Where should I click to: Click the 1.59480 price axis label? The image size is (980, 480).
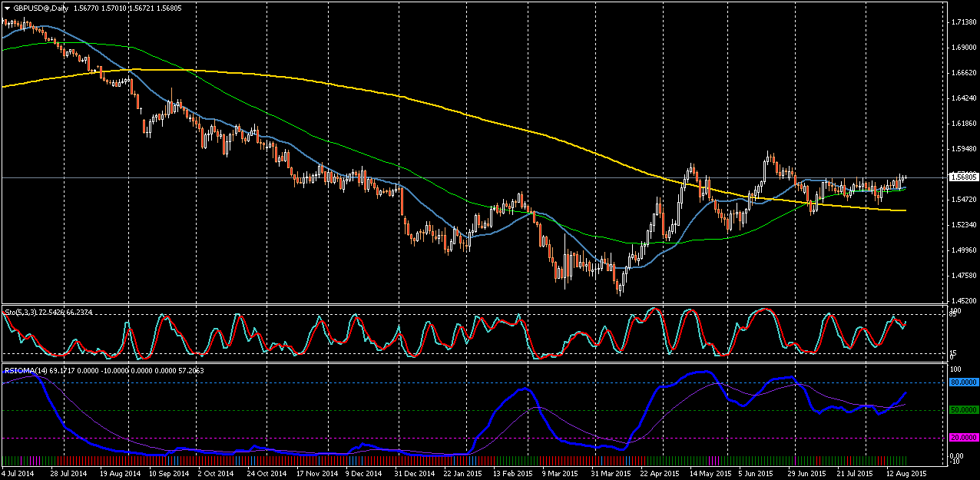pos(963,149)
